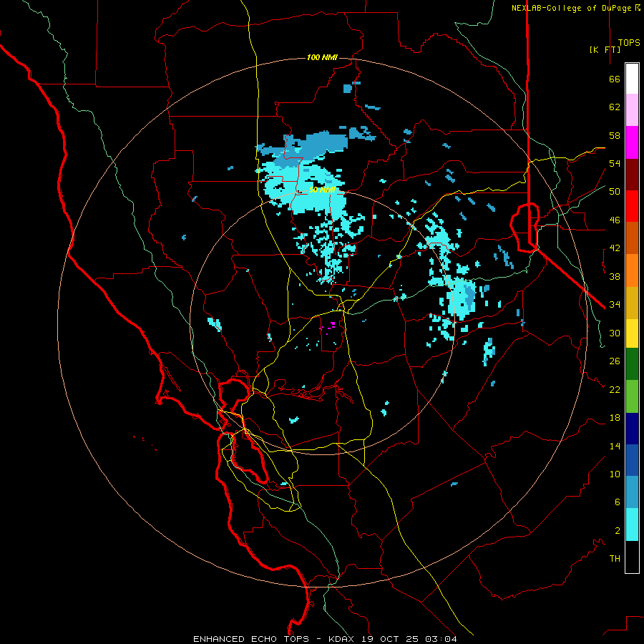Viewport: 644px width, 644px height.
Task: Click the 6 scale value
Action: (x=618, y=502)
